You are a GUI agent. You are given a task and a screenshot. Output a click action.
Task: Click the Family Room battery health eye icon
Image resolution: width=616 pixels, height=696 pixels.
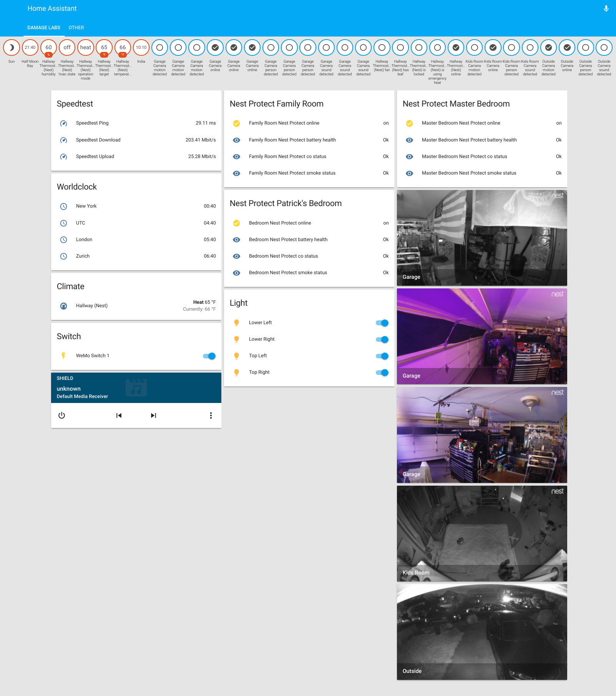tap(237, 140)
